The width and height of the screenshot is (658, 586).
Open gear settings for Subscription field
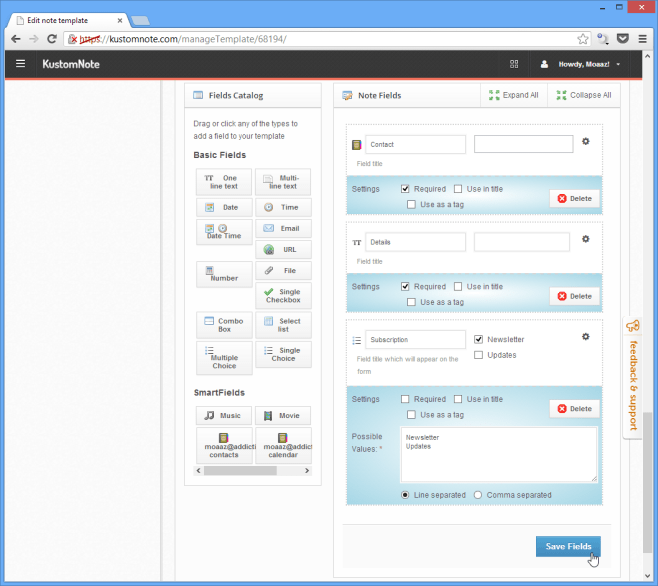click(x=586, y=337)
